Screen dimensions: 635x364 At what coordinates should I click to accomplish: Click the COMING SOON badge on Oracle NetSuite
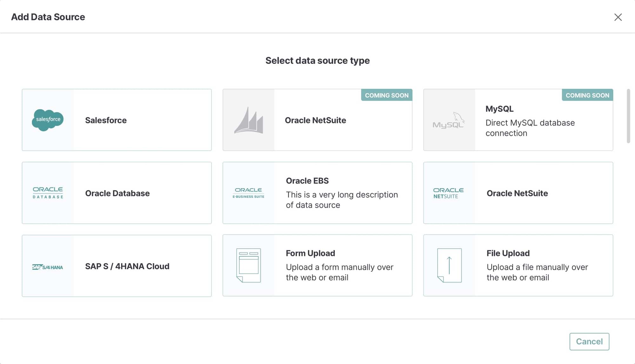coord(386,95)
